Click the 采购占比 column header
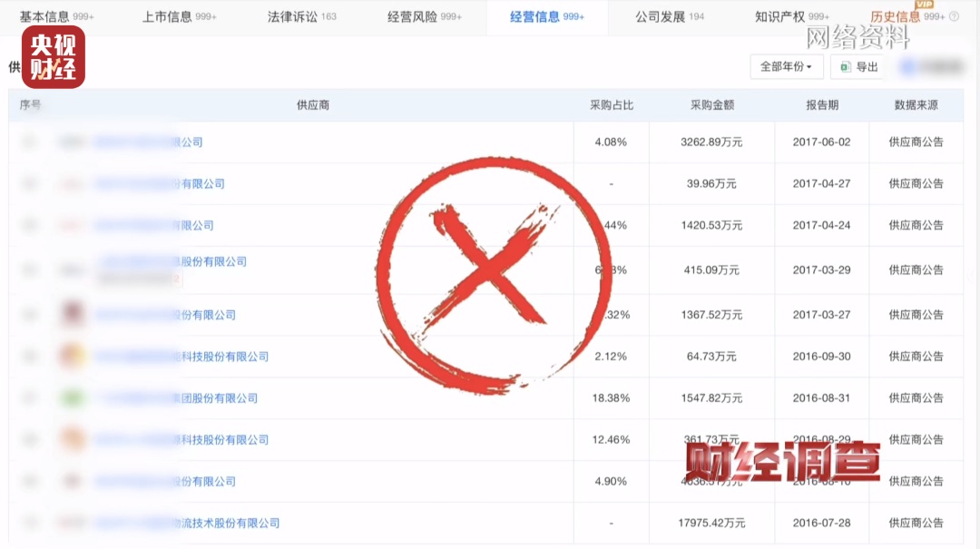This screenshot has width=980, height=549. point(611,105)
